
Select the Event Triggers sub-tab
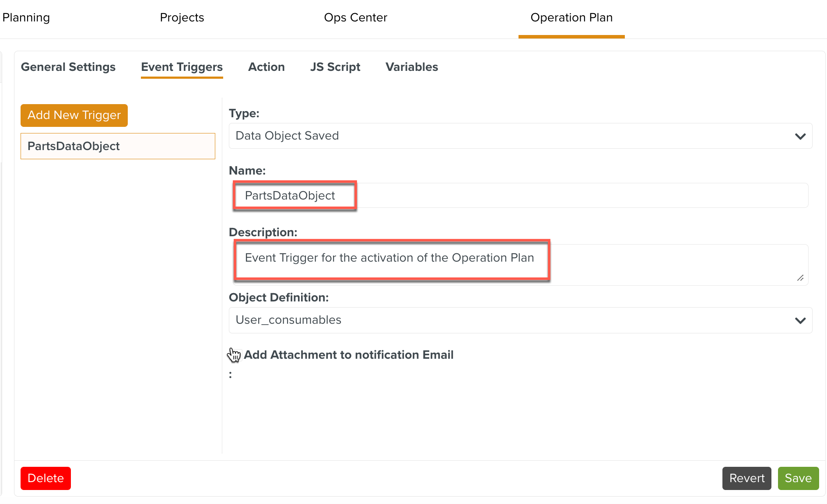tap(182, 67)
